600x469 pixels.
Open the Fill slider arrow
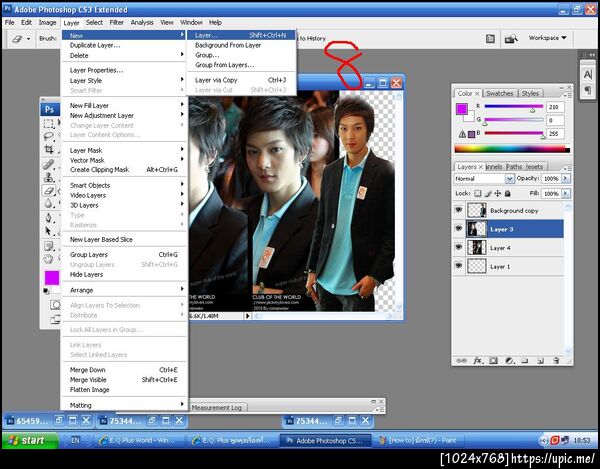pyautogui.click(x=566, y=194)
